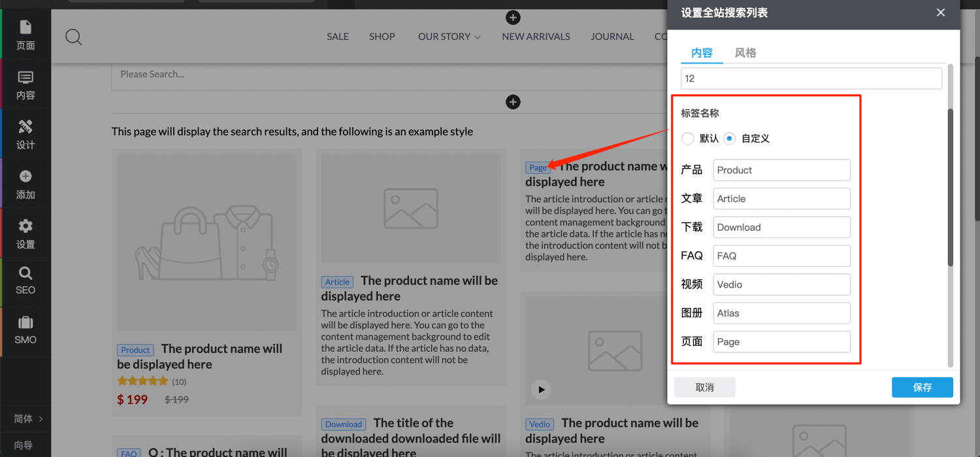The height and width of the screenshot is (457, 980).
Task: Open the 内容 (Content) sidebar icon
Action: coord(25,85)
